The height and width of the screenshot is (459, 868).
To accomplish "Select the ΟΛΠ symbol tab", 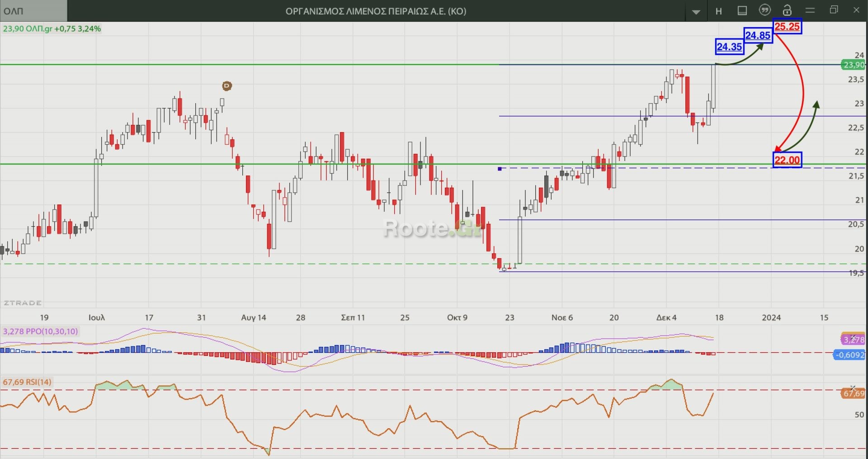I will (33, 11).
